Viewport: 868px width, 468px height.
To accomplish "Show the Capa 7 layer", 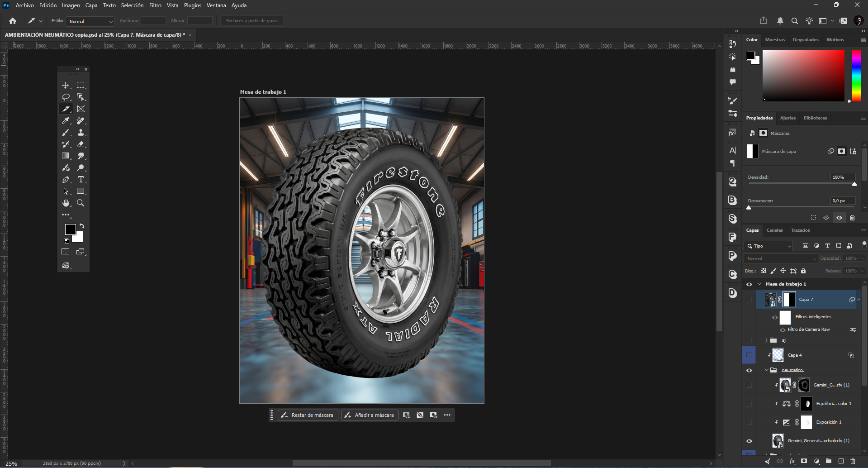I will [x=749, y=299].
